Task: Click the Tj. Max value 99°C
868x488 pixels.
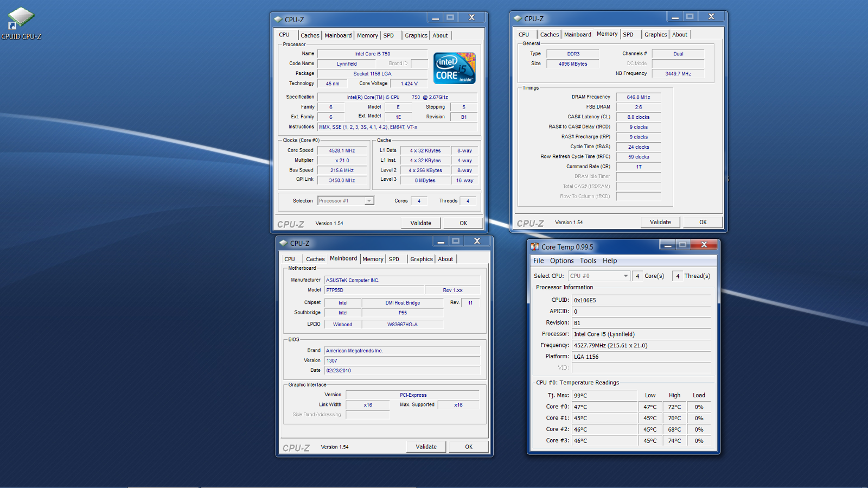Action: point(605,396)
